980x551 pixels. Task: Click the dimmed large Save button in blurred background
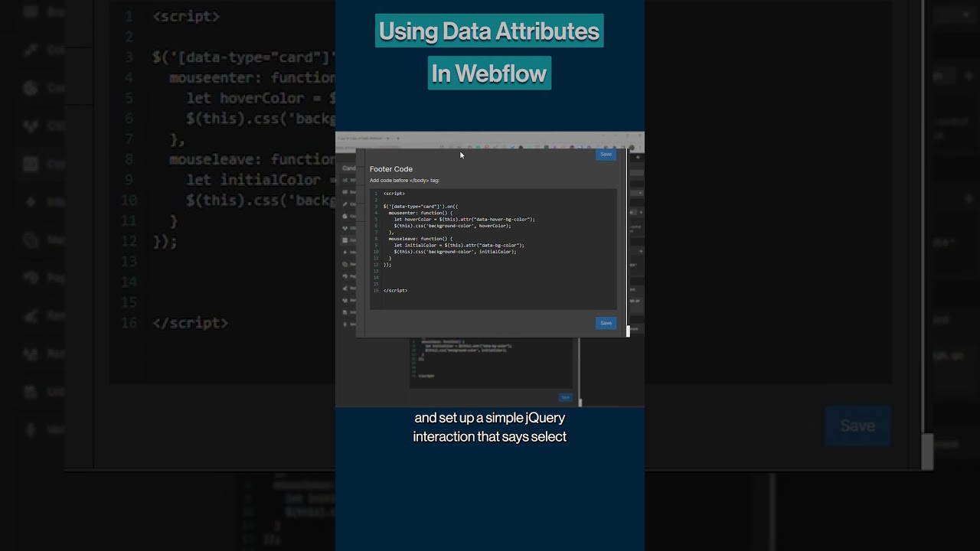pos(857,425)
